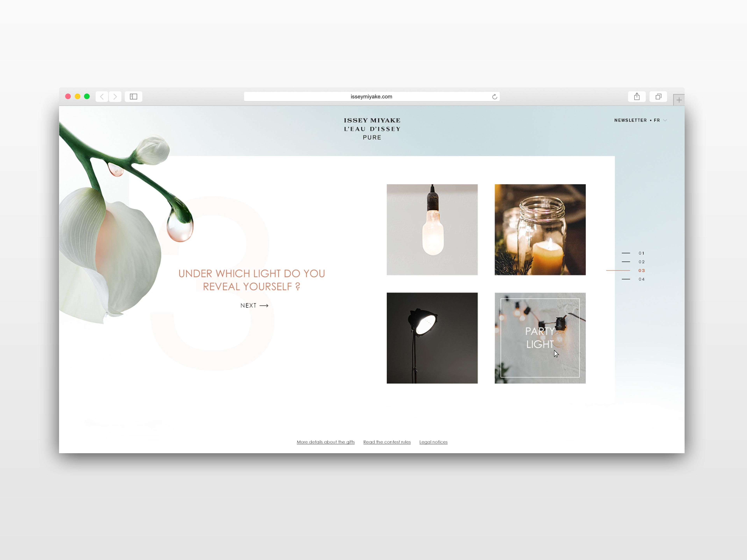The image size is (747, 560).
Task: Go to step 02 in pagination
Action: (641, 262)
